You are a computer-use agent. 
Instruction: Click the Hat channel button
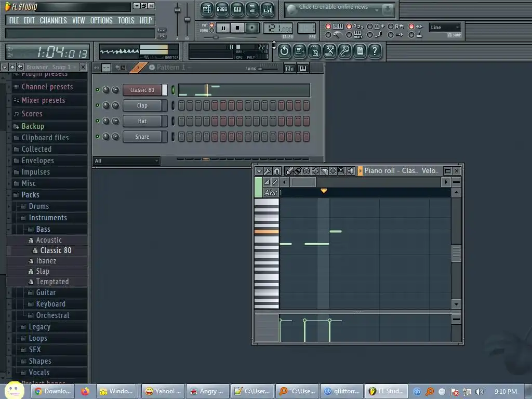tap(142, 121)
